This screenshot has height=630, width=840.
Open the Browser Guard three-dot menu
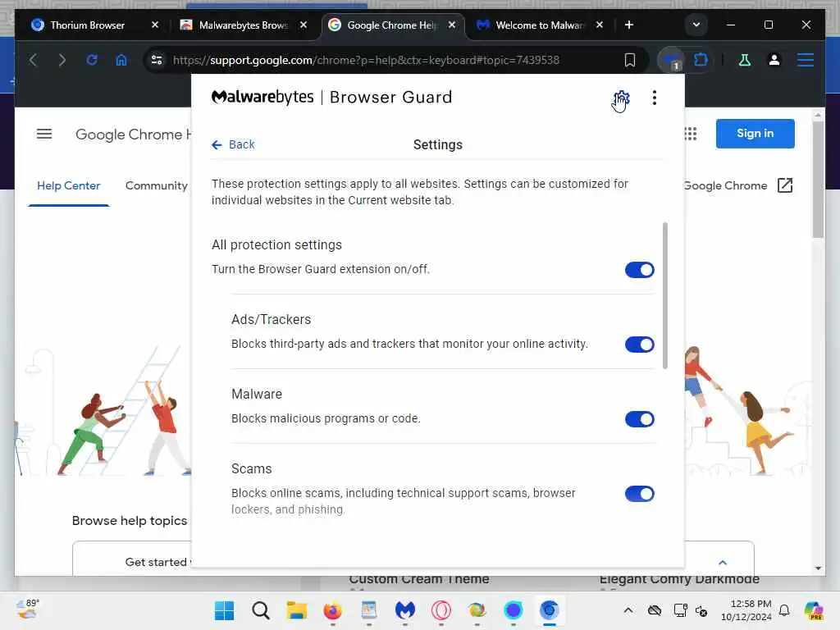[654, 98]
